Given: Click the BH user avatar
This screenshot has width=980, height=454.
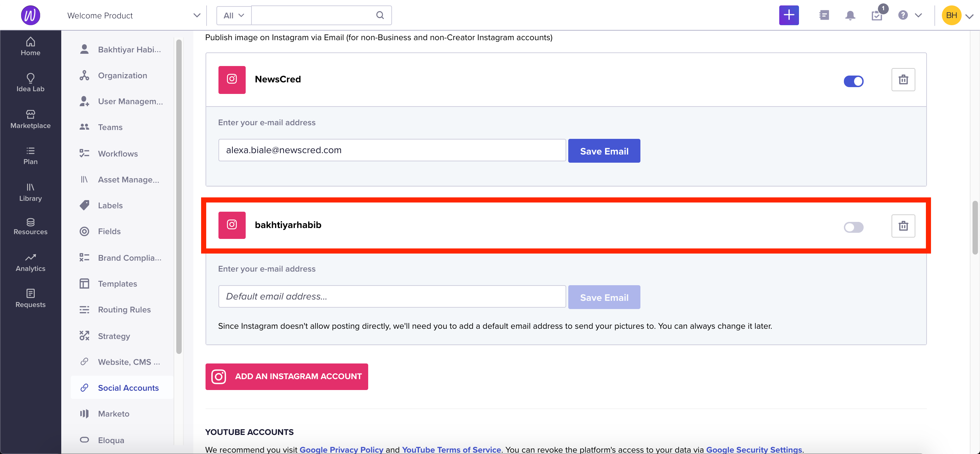Looking at the screenshot, I should tap(951, 15).
